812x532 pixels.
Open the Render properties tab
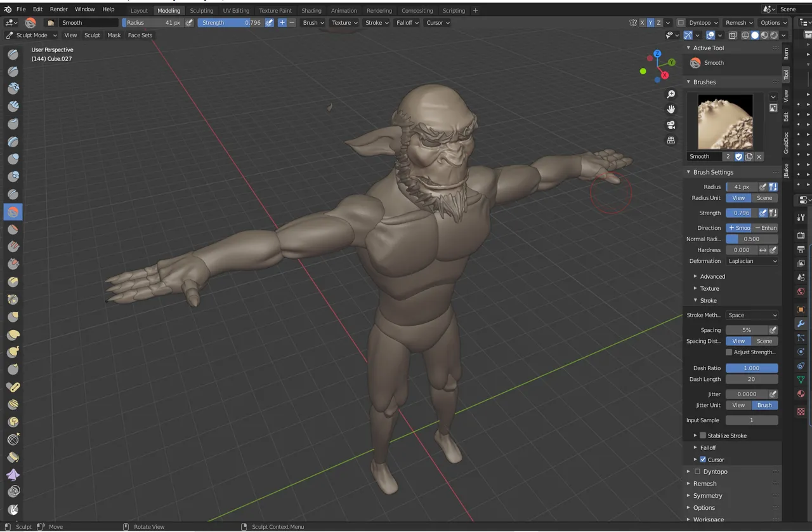pyautogui.click(x=801, y=236)
